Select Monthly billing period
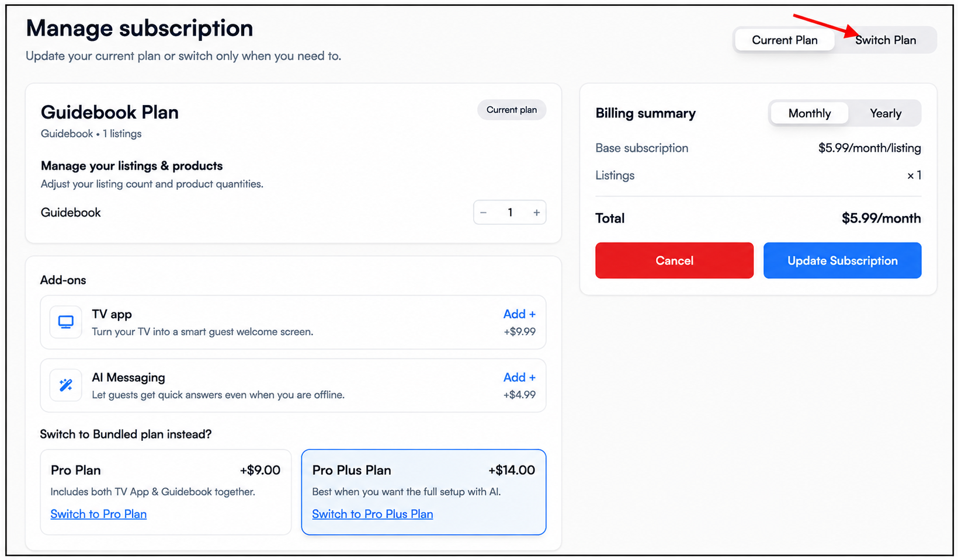The height and width of the screenshot is (560, 958). pyautogui.click(x=809, y=113)
